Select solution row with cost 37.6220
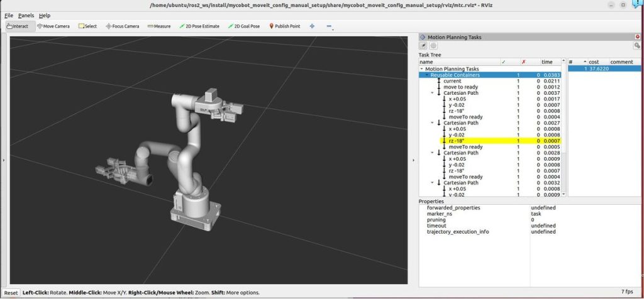The width and height of the screenshot is (644, 299). (x=604, y=68)
